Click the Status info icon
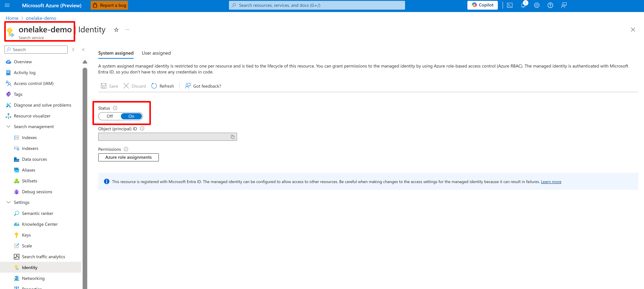 coord(115,108)
